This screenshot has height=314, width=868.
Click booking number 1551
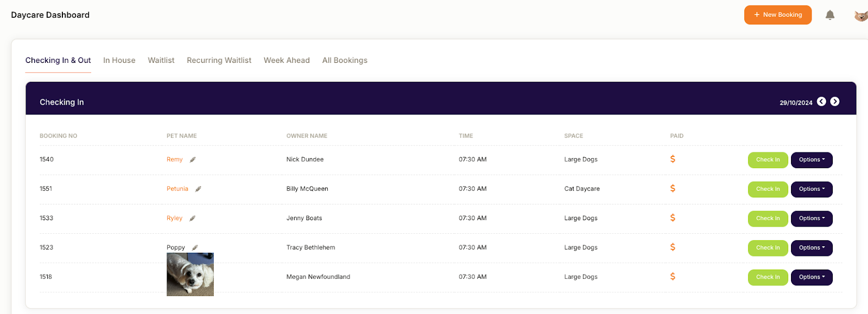click(46, 189)
